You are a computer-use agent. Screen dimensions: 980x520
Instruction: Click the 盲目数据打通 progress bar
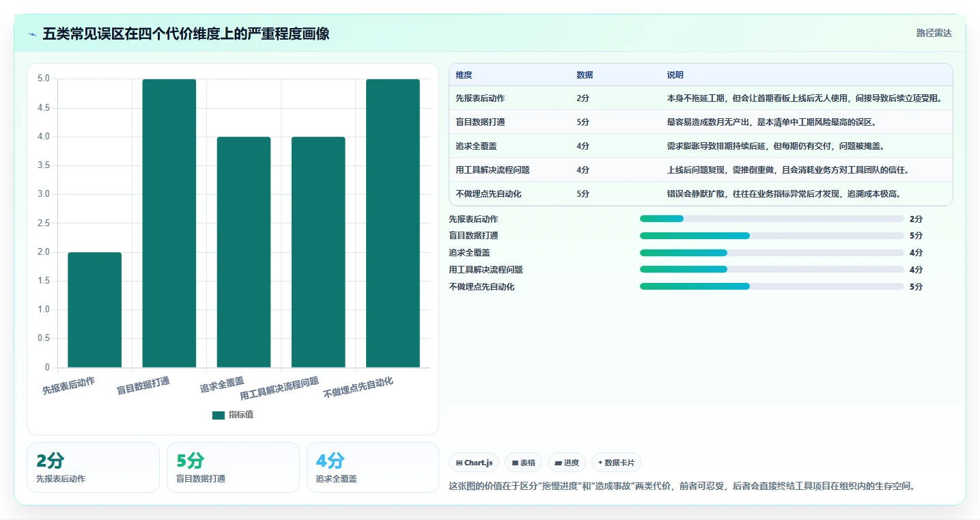click(x=772, y=236)
